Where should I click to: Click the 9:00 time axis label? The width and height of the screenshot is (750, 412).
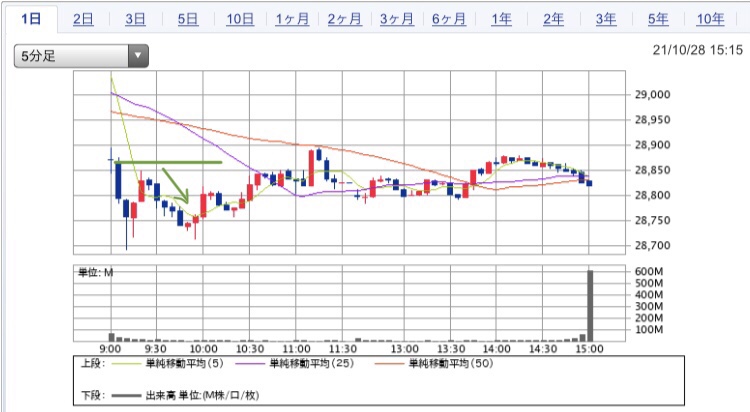110,349
